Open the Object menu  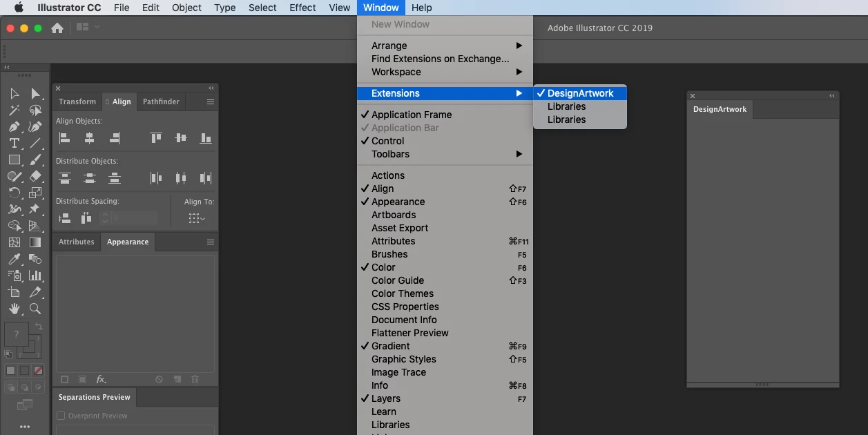tap(186, 8)
